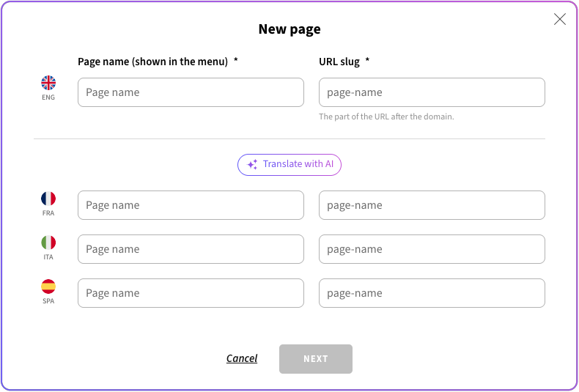Click the Spanish flag icon
579x392 pixels.
pyautogui.click(x=48, y=286)
